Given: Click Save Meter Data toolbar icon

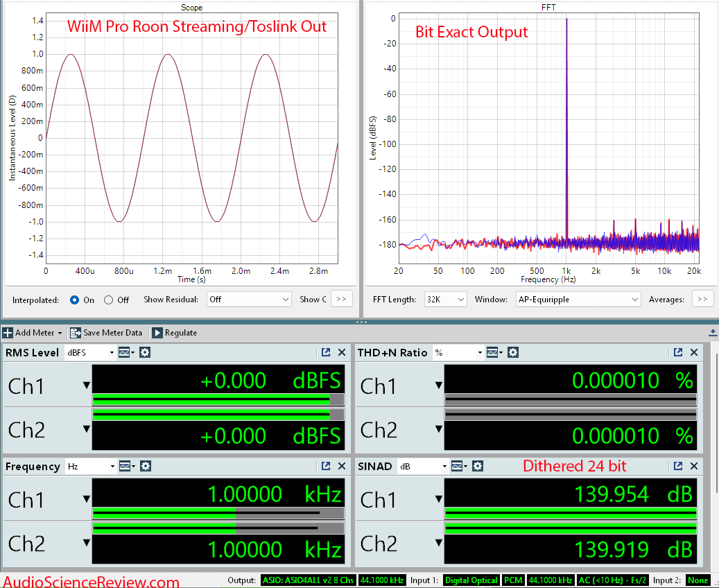Looking at the screenshot, I should pyautogui.click(x=75, y=333).
